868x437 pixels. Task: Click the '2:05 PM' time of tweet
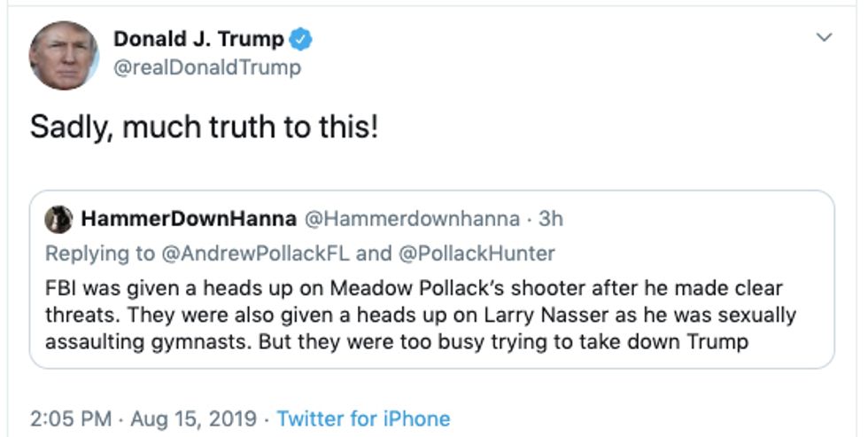click(x=71, y=418)
